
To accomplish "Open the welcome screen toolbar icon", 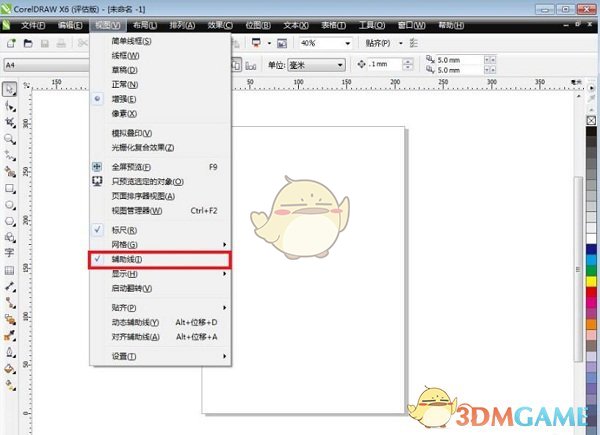I will tap(282, 43).
